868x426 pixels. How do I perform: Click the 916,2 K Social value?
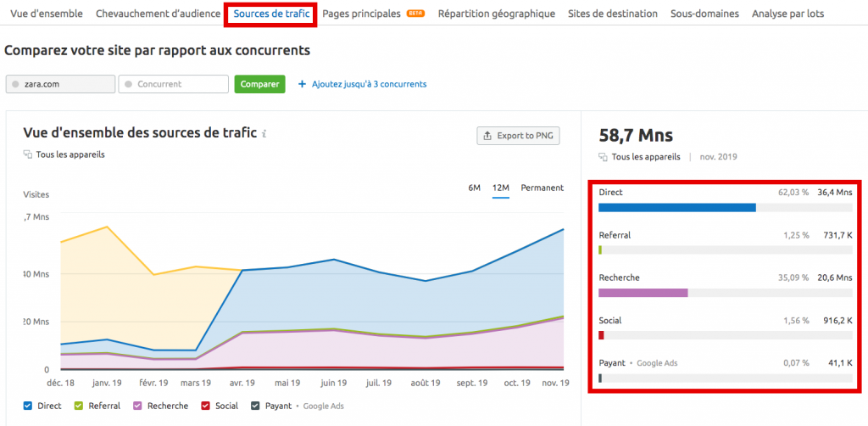[837, 320]
